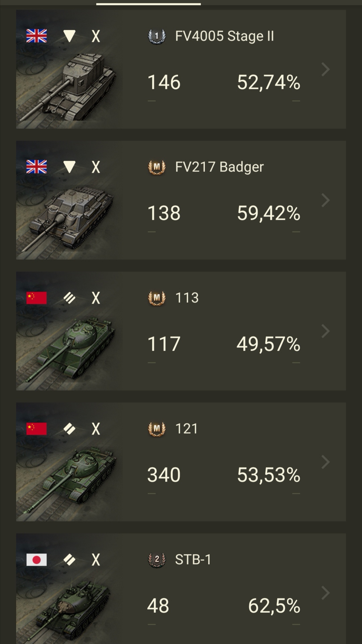Click the Chinese flag on the 113 card
362x644 pixels.
point(37,298)
